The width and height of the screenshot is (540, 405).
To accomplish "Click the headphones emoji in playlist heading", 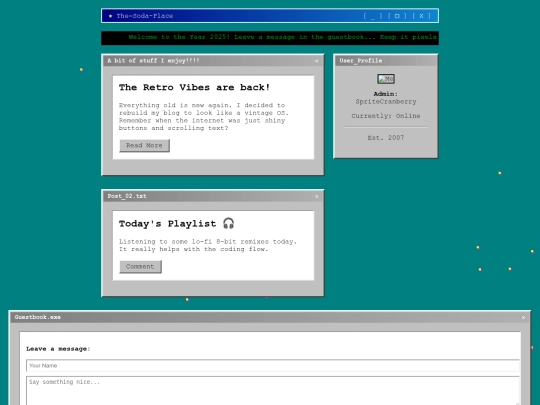I will (228, 224).
